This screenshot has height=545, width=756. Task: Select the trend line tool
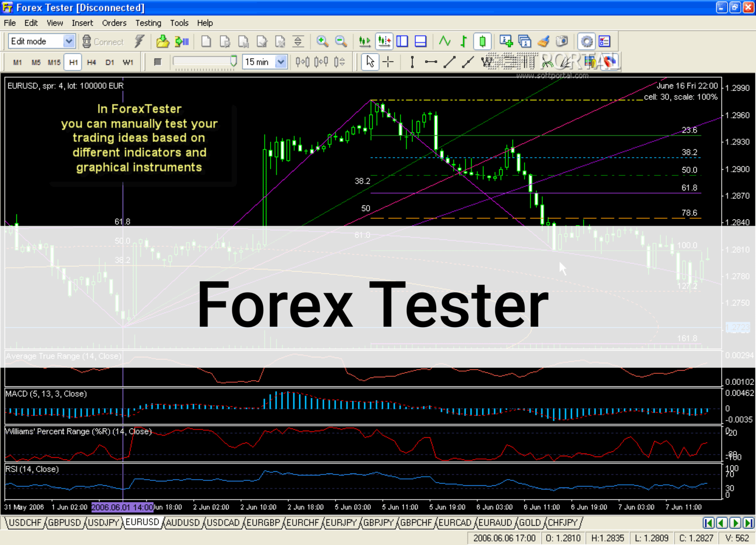point(449,62)
